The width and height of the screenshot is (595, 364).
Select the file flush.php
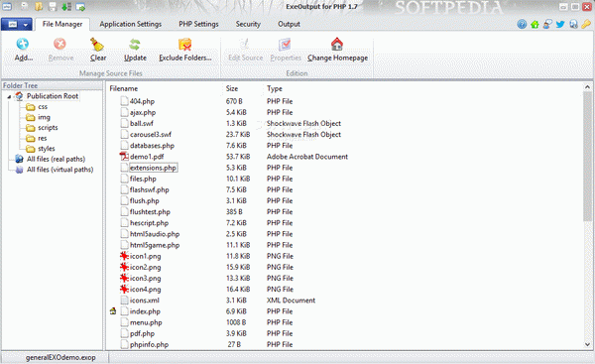click(x=144, y=200)
